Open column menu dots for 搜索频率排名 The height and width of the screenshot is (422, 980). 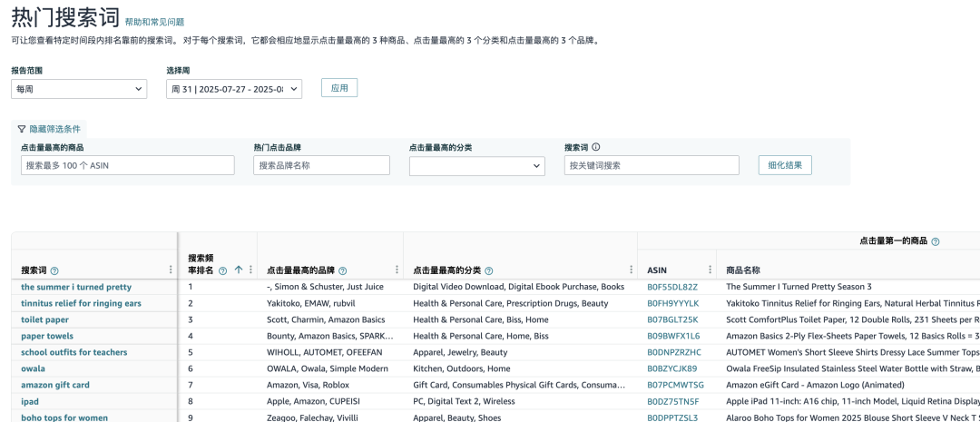click(x=250, y=270)
